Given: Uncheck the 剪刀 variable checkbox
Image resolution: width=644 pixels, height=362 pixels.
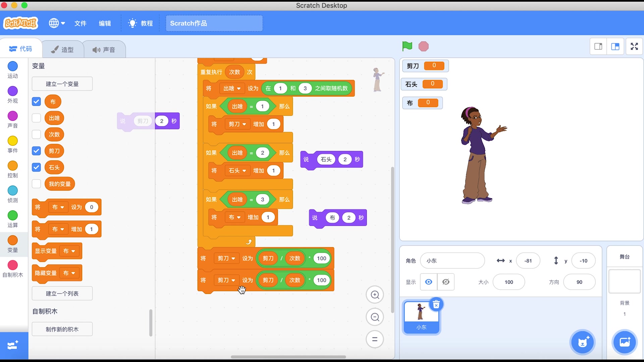Looking at the screenshot, I should (36, 151).
